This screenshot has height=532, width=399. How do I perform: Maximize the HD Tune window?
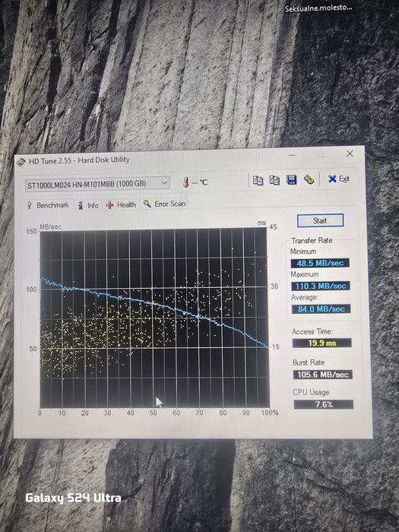320,154
